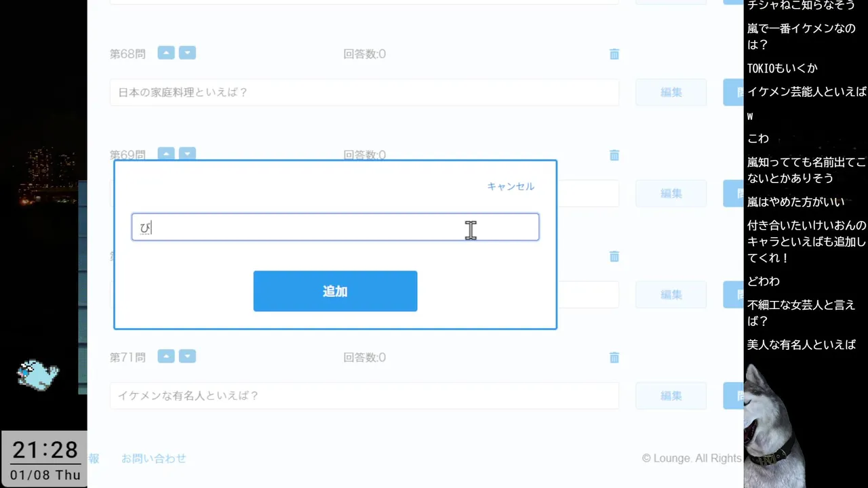The width and height of the screenshot is (868, 488).
Task: Click the pixel whale mascot icon
Action: 39,375
